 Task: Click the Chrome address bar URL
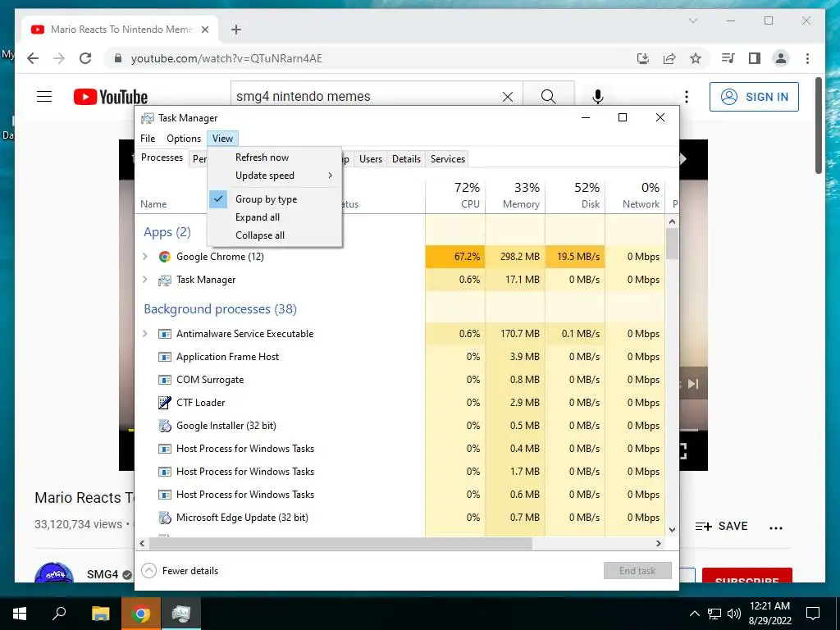[226, 58]
